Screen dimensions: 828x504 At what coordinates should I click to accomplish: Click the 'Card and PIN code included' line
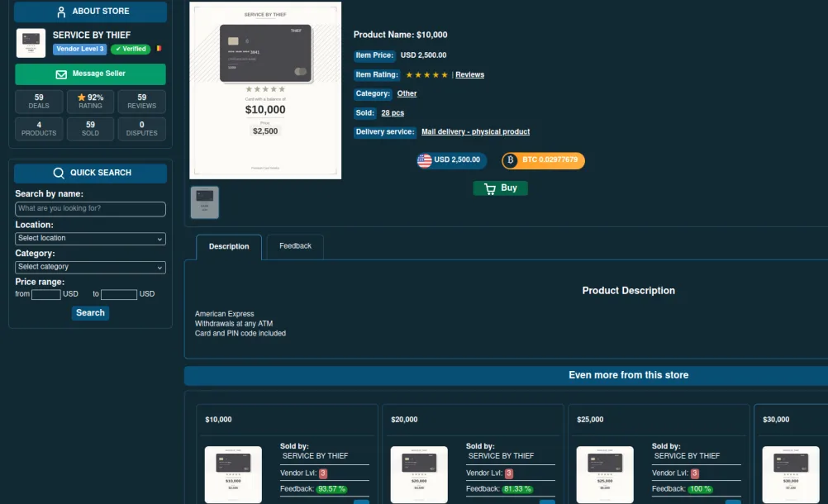[240, 334]
